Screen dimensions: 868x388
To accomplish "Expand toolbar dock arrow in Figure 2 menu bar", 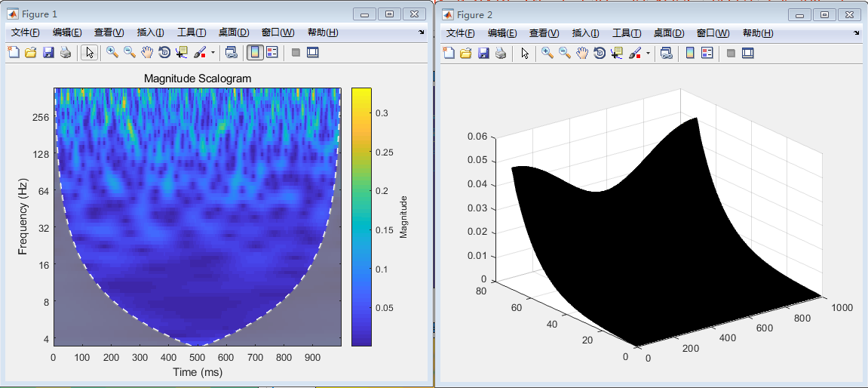I will (x=857, y=33).
